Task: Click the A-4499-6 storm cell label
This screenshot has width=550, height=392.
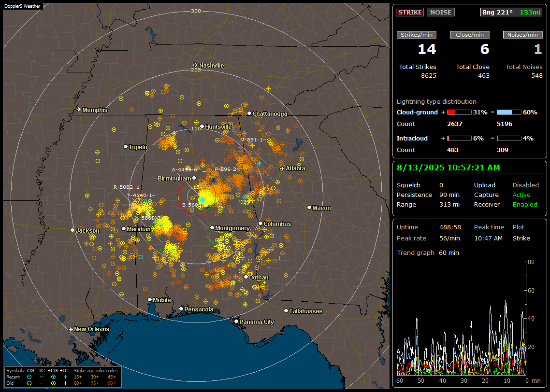Action: tap(184, 169)
